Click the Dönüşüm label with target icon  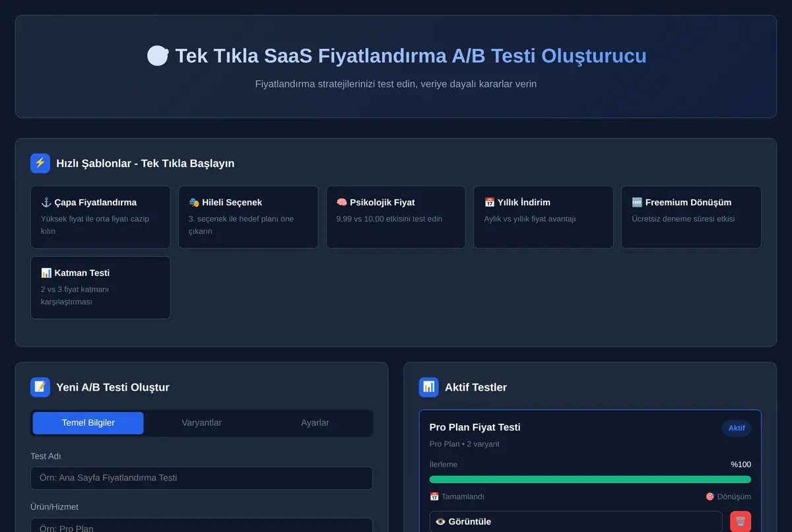tap(728, 496)
